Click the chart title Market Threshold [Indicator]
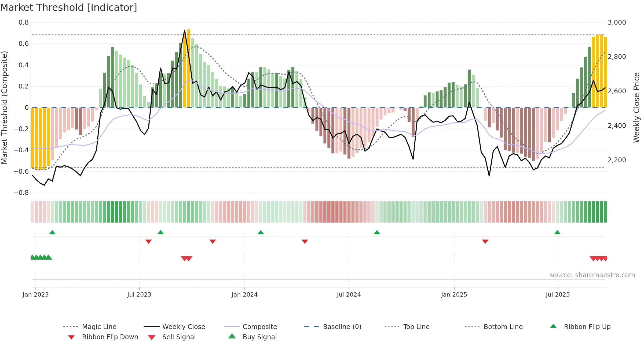Screen dimensions: 644x362 [69, 8]
